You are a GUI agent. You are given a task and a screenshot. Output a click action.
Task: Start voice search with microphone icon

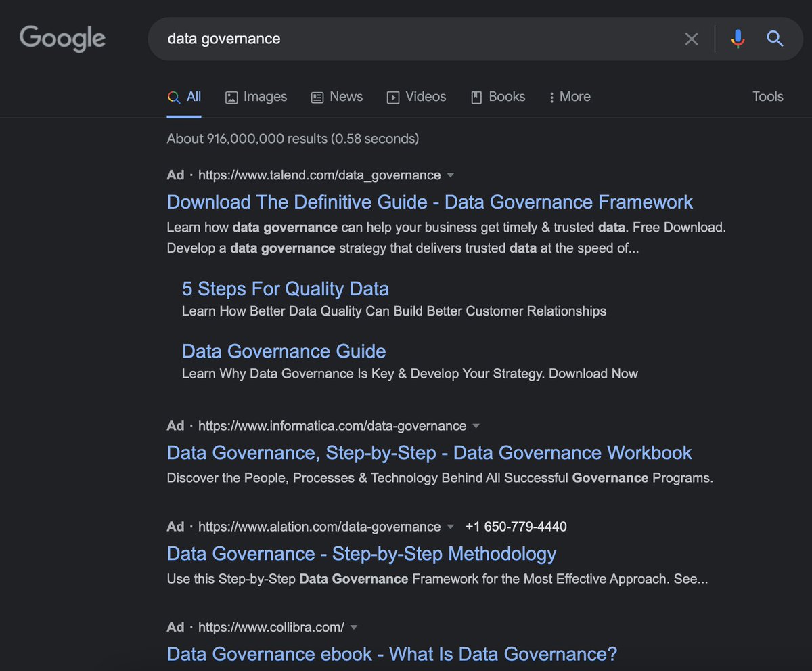[x=738, y=39]
